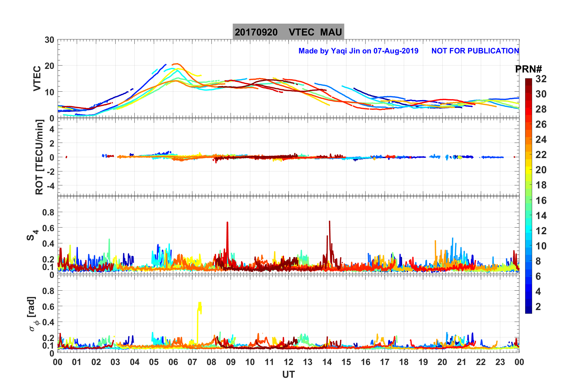Click the ROT axis tick label "-4"
Viewport: 577px width, 392px height.
tap(51, 185)
